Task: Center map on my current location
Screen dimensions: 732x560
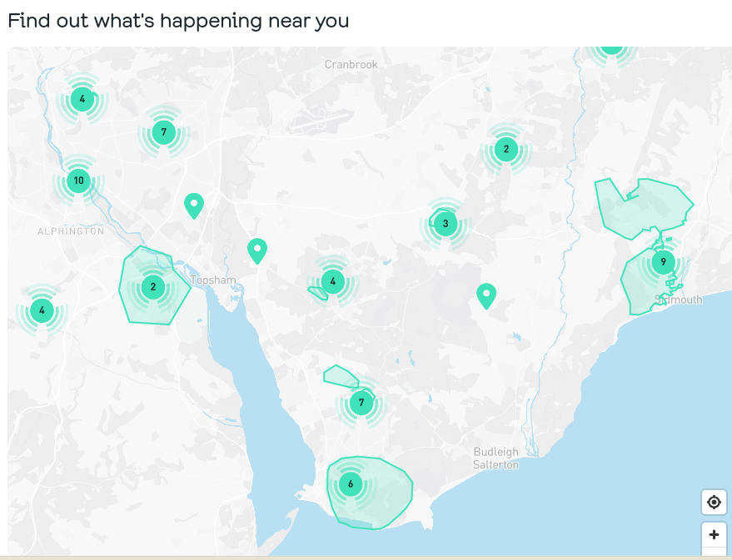Action: click(714, 503)
